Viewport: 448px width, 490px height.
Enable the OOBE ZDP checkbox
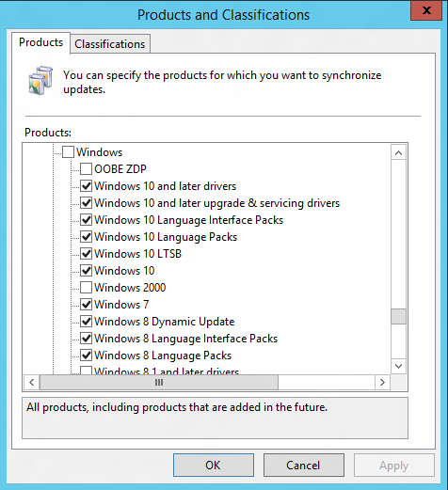86,169
